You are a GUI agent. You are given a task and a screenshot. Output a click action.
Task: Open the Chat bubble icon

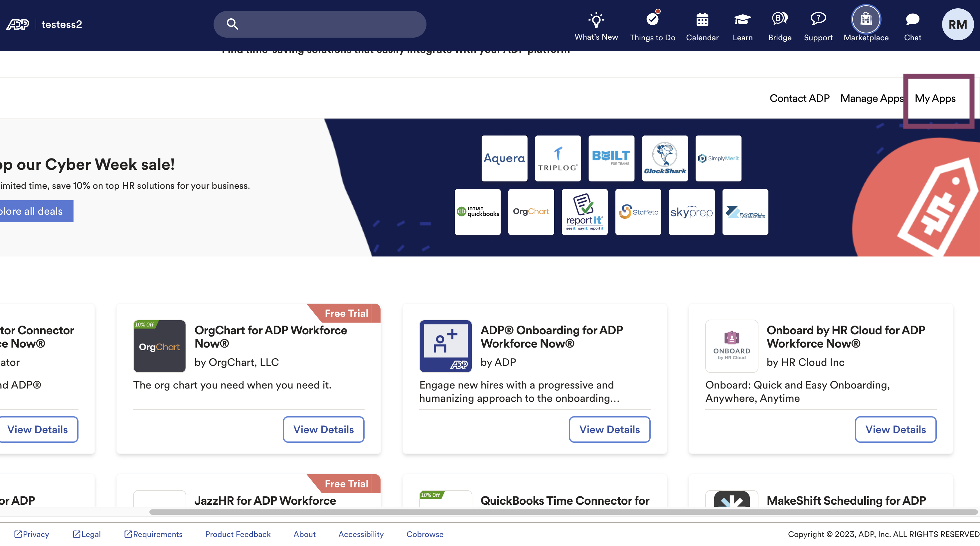click(x=912, y=19)
